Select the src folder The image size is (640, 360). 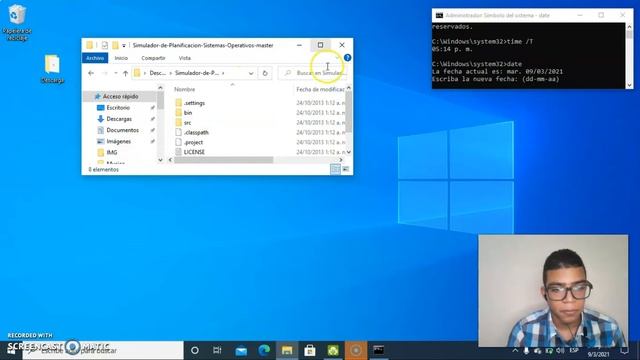[187, 122]
